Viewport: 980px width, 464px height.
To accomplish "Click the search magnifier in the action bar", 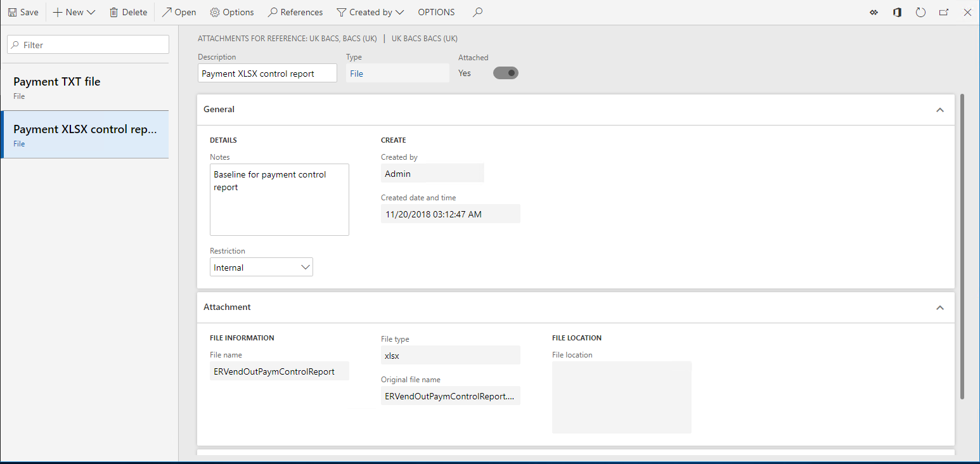I will pos(477,11).
